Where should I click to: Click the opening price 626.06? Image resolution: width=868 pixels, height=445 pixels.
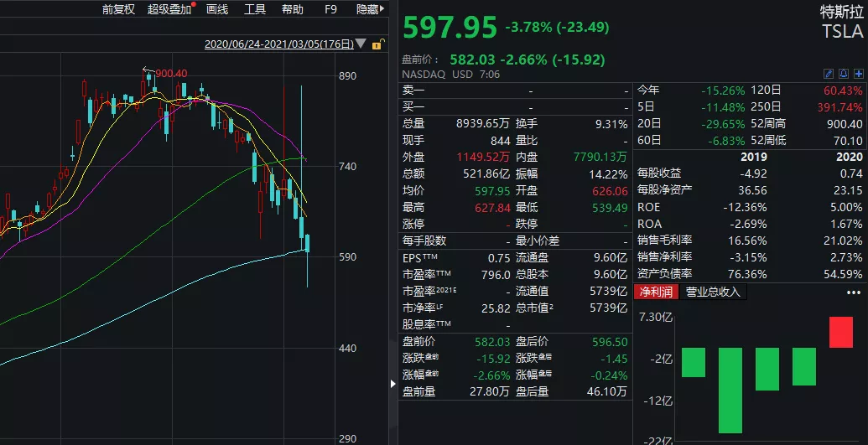609,190
